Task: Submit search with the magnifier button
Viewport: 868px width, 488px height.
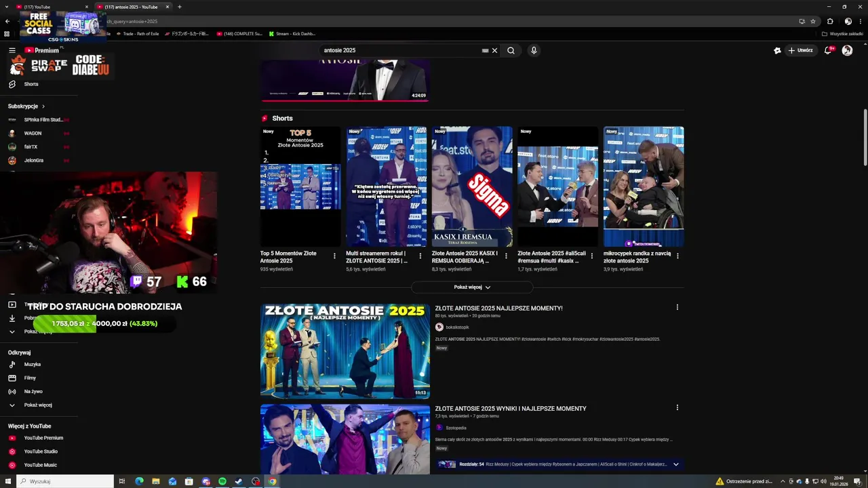Action: (511, 50)
